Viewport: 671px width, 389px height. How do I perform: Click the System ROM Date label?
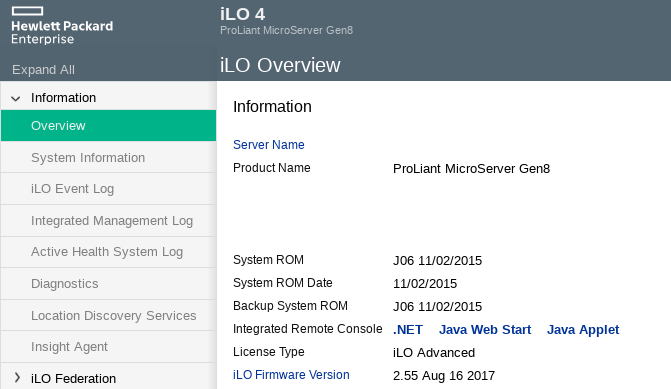tap(282, 283)
